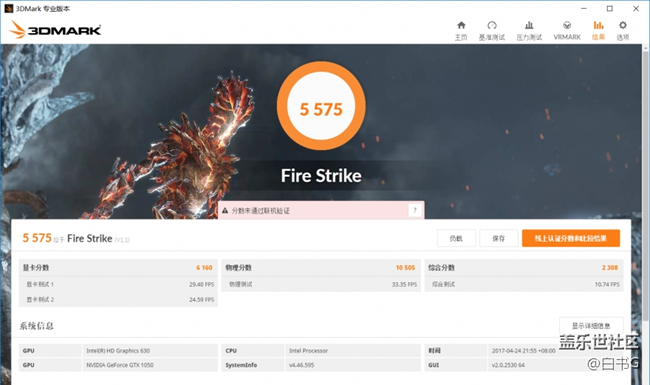Click the Intel Processor CPU value
Image resolution: width=650 pixels, height=385 pixels.
coord(308,351)
